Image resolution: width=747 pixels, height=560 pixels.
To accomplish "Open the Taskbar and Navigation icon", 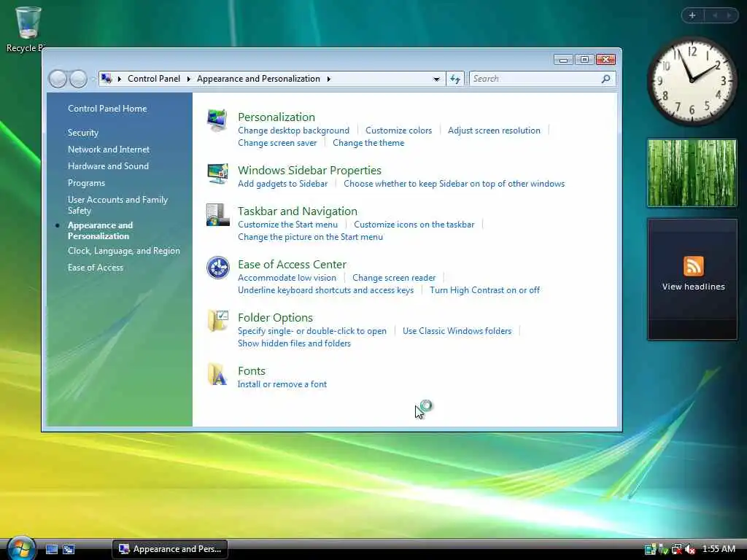I will [217, 215].
